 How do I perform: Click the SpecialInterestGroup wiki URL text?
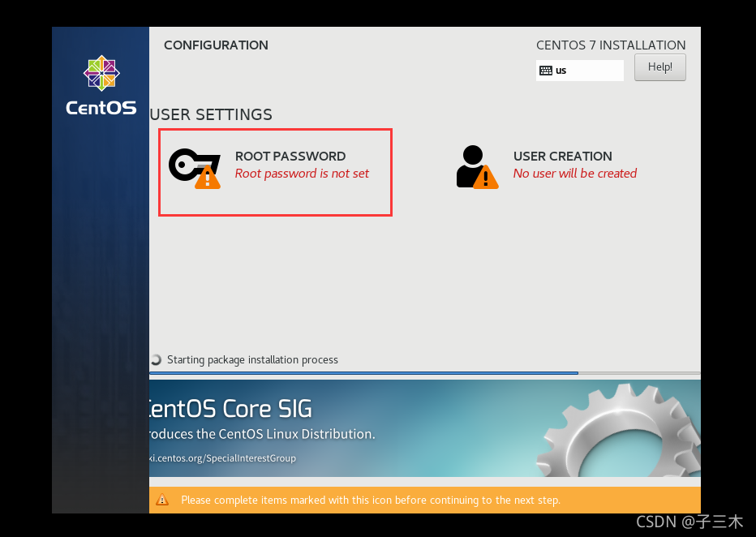223,458
